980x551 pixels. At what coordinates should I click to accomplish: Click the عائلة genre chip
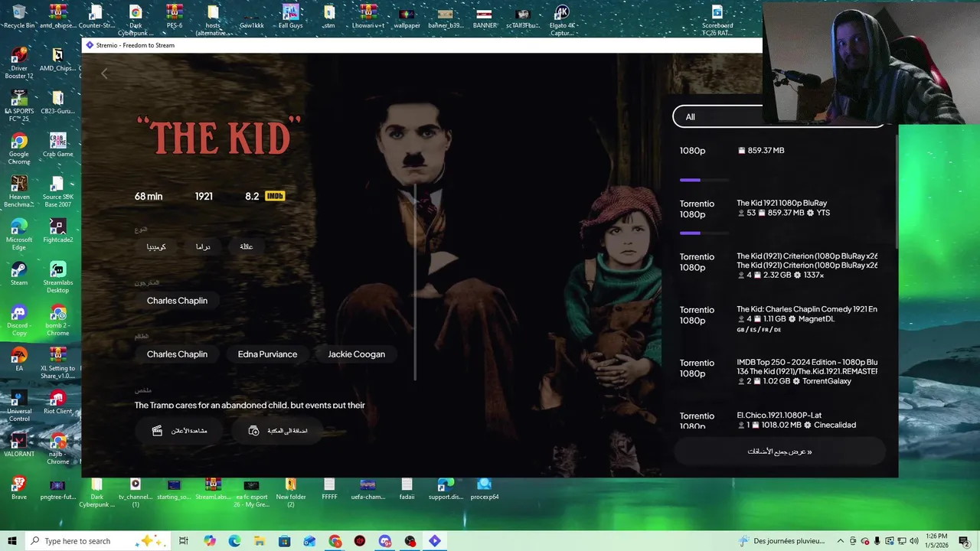click(246, 247)
